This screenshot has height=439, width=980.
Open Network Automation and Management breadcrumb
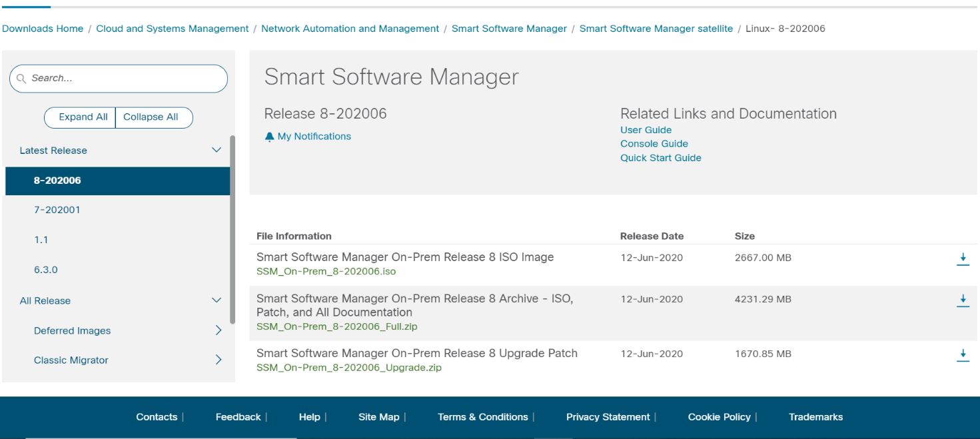350,29
